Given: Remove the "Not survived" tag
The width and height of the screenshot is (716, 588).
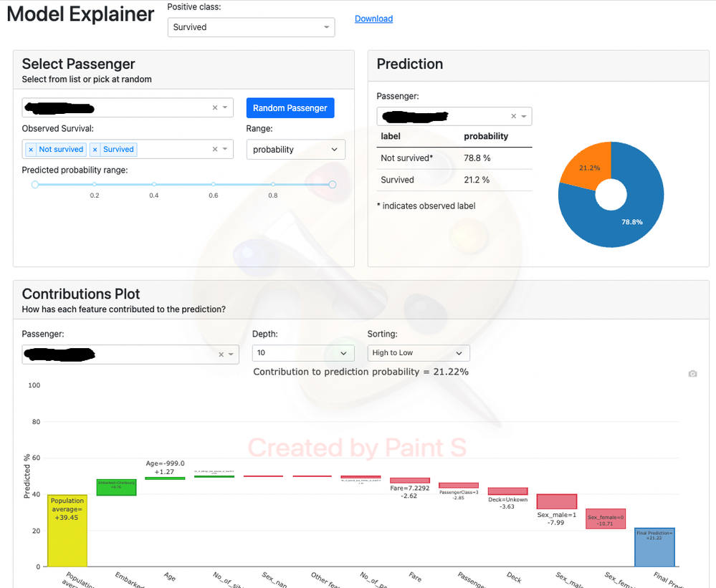Looking at the screenshot, I should [30, 150].
